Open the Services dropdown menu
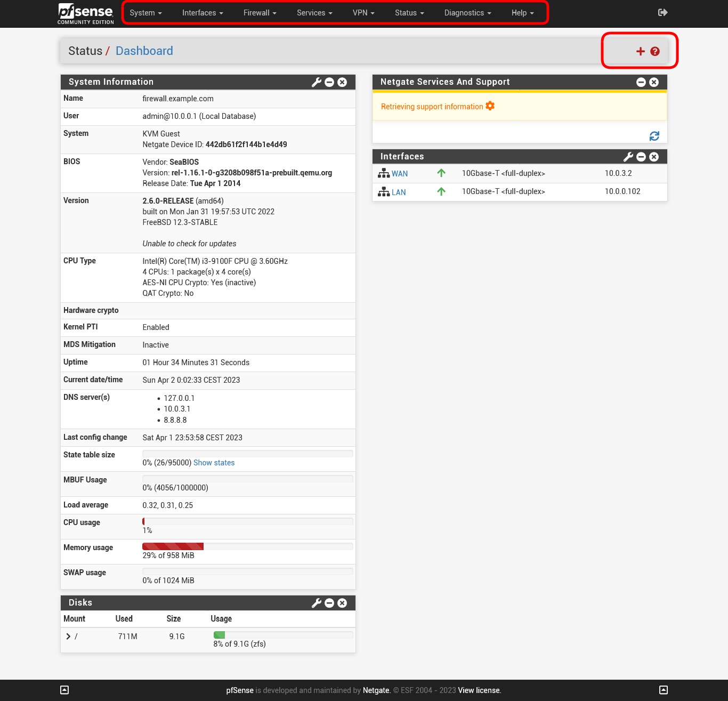The image size is (728, 701). pos(314,13)
